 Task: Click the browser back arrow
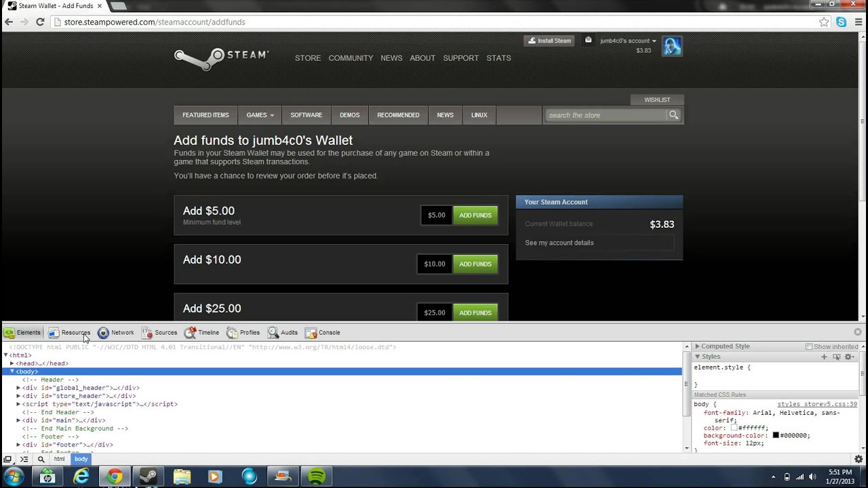coord(9,22)
